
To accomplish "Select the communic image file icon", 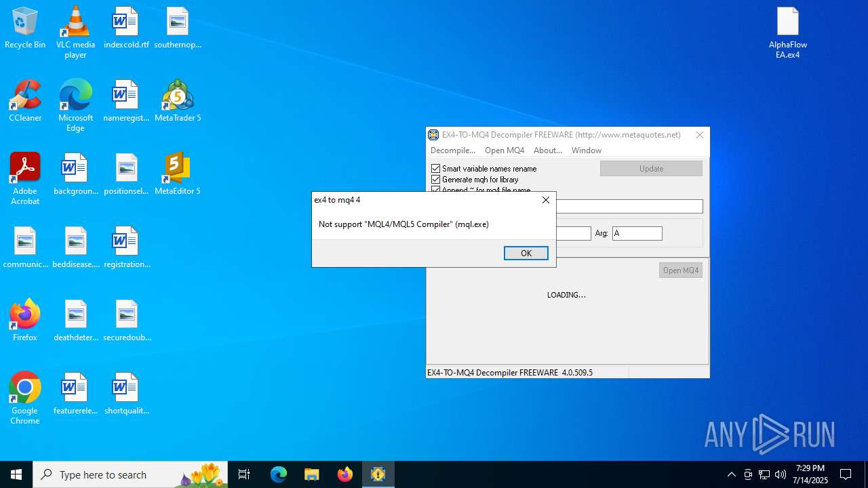I will pyautogui.click(x=25, y=248).
